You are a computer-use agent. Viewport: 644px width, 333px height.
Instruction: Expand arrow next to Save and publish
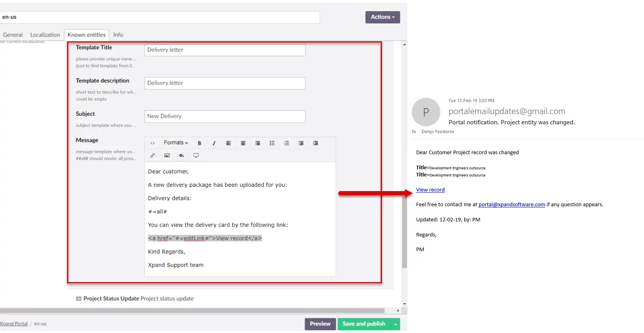click(x=395, y=324)
